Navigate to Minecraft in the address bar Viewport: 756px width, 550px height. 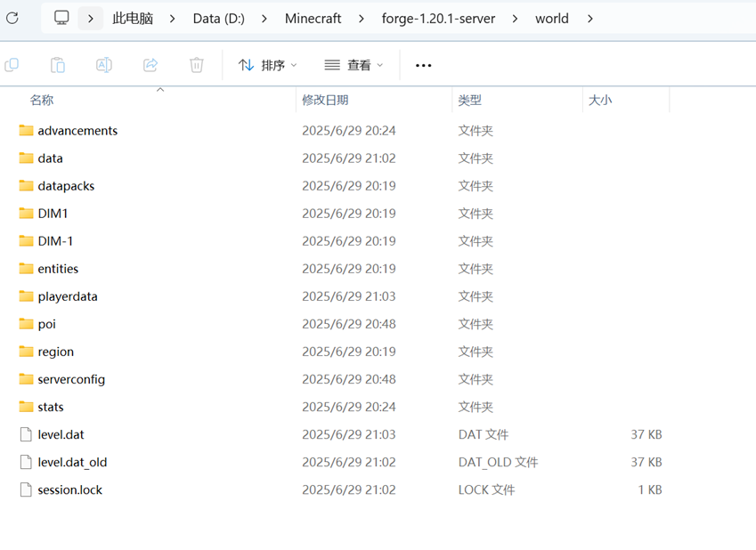click(313, 19)
